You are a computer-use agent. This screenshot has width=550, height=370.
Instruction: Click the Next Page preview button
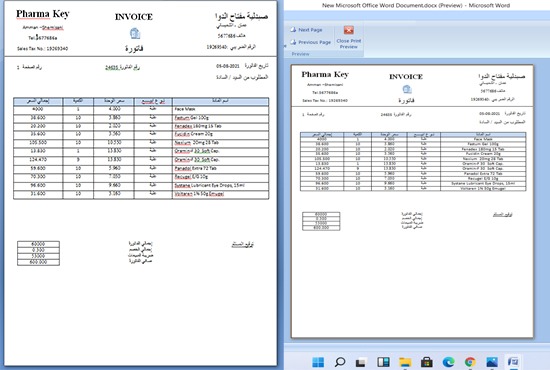pos(306,30)
